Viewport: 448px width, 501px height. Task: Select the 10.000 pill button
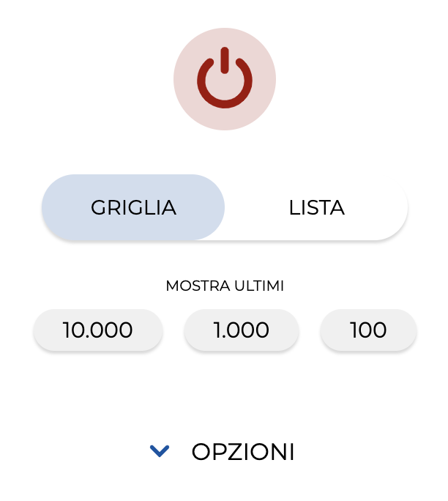98,330
